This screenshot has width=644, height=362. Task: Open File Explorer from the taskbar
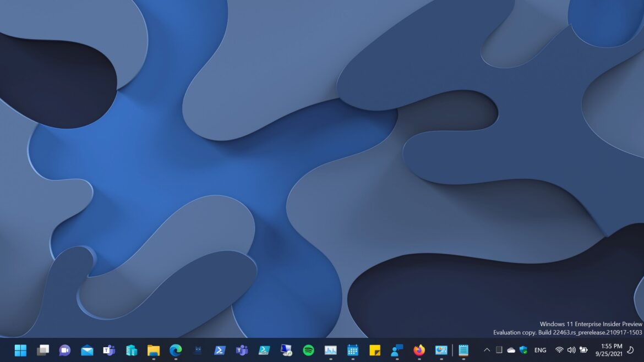tap(153, 350)
